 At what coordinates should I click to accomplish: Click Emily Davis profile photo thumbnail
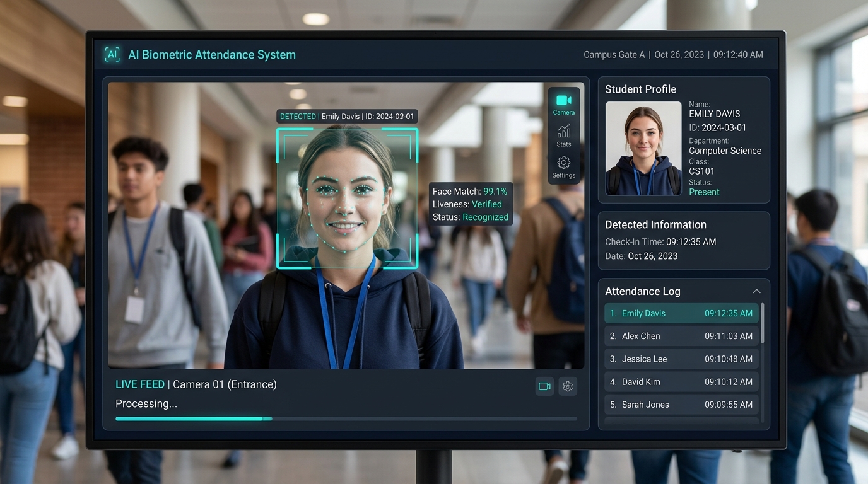click(643, 149)
